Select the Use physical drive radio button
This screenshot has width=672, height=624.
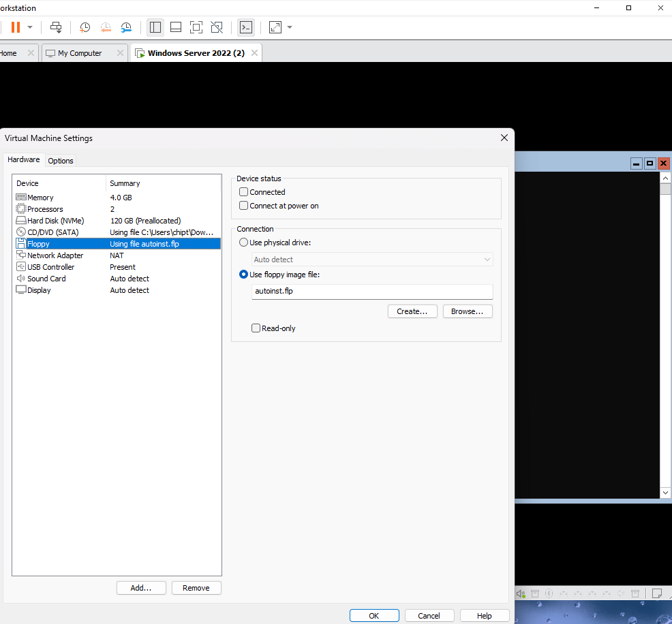click(x=243, y=243)
